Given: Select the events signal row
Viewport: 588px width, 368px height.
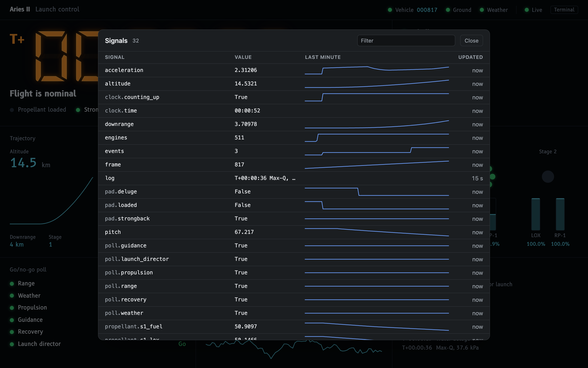Looking at the screenshot, I should click(x=294, y=151).
